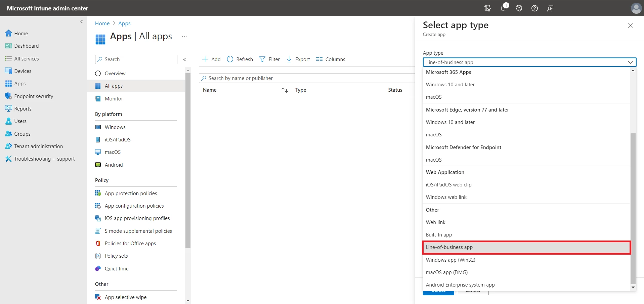Select Windows web link option
Viewport: 644px width, 304px height.
(x=526, y=197)
